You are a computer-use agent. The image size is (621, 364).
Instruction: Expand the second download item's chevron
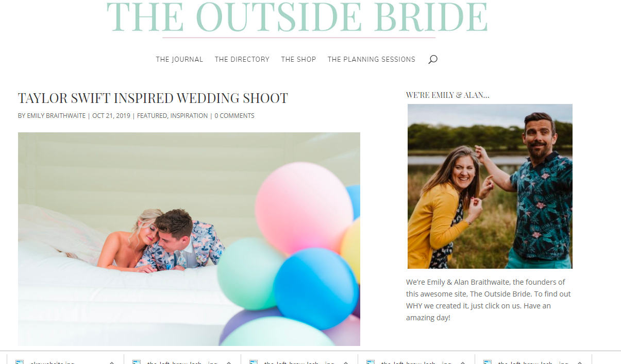click(x=229, y=362)
